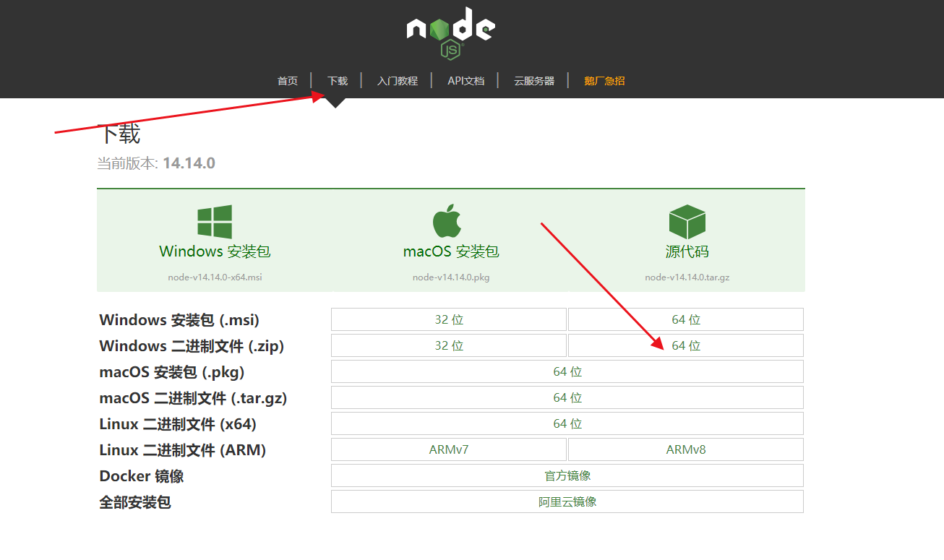Go to 入门教程 in the navigation
Viewport: 944px width, 560px height.
point(398,81)
